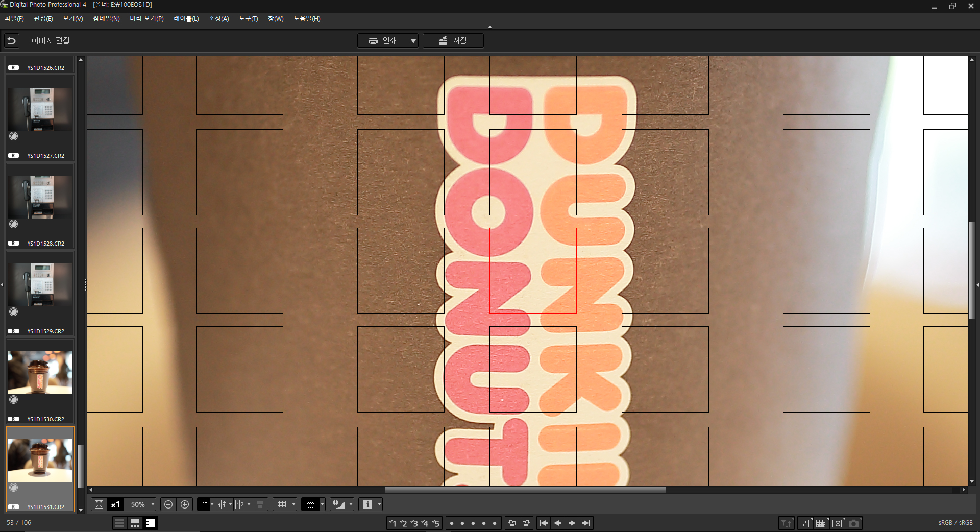The image size is (980, 532).
Task: Open the AF points dropdown arrow
Action: 322,504
